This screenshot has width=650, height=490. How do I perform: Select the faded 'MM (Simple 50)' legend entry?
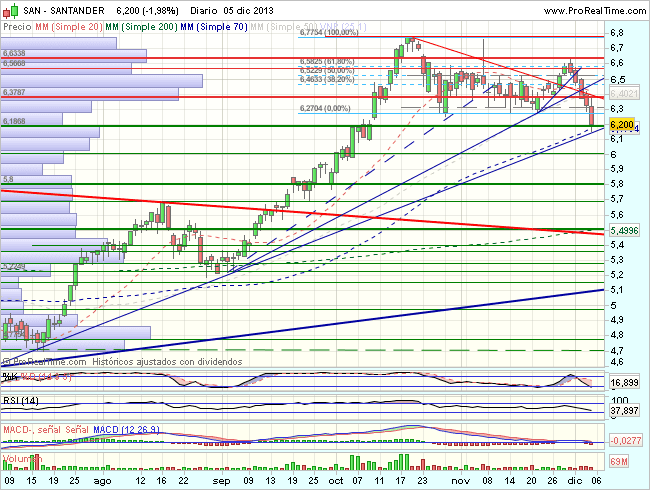click(284, 27)
